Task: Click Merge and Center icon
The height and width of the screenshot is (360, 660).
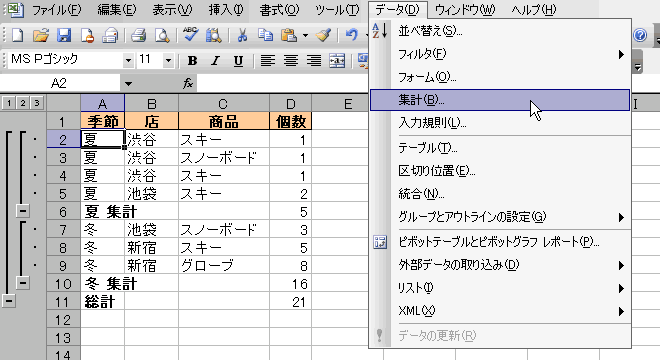Action: click(337, 61)
